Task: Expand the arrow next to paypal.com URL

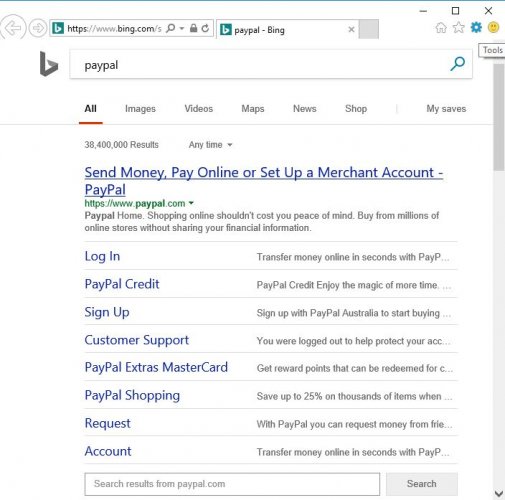Action: pyautogui.click(x=191, y=203)
